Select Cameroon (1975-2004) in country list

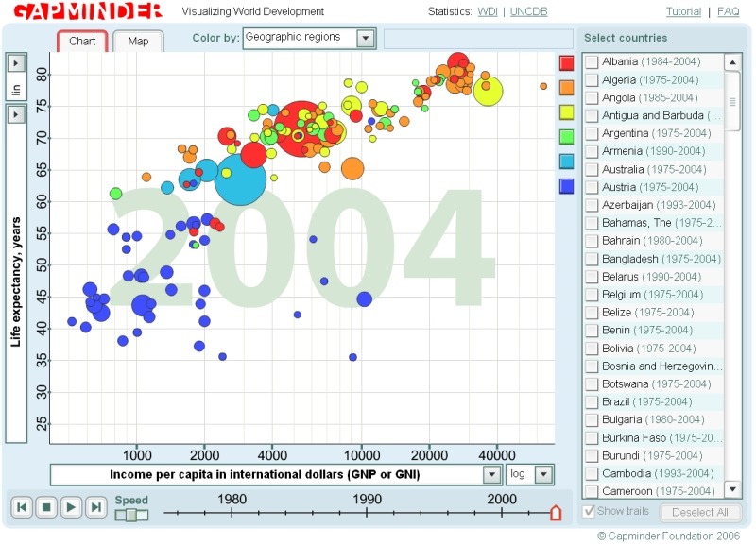pos(654,491)
